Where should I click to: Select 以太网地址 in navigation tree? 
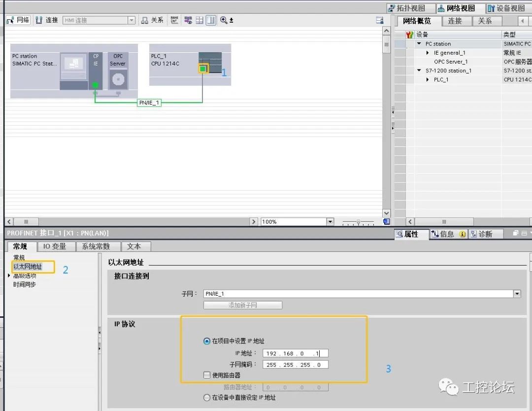tap(28, 267)
